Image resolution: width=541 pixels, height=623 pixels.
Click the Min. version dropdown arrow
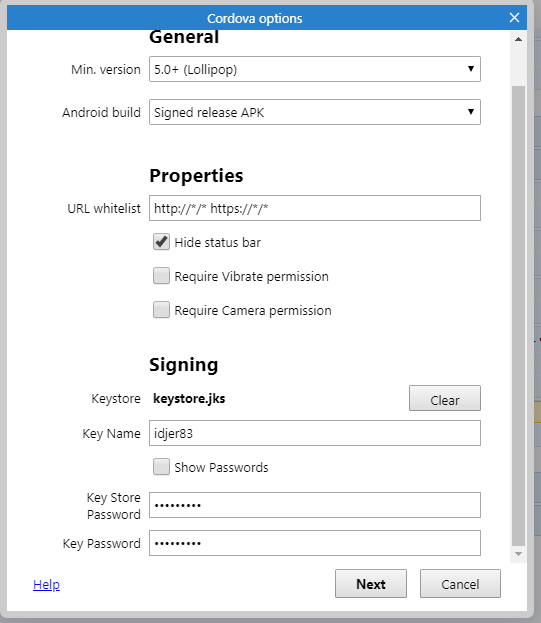(471, 69)
